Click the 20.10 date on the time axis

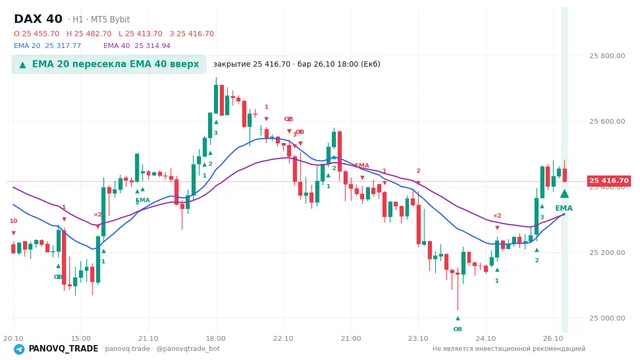(13, 338)
